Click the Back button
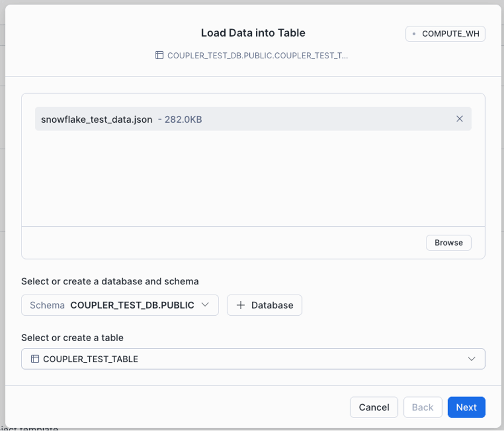504x431 pixels. tap(423, 407)
